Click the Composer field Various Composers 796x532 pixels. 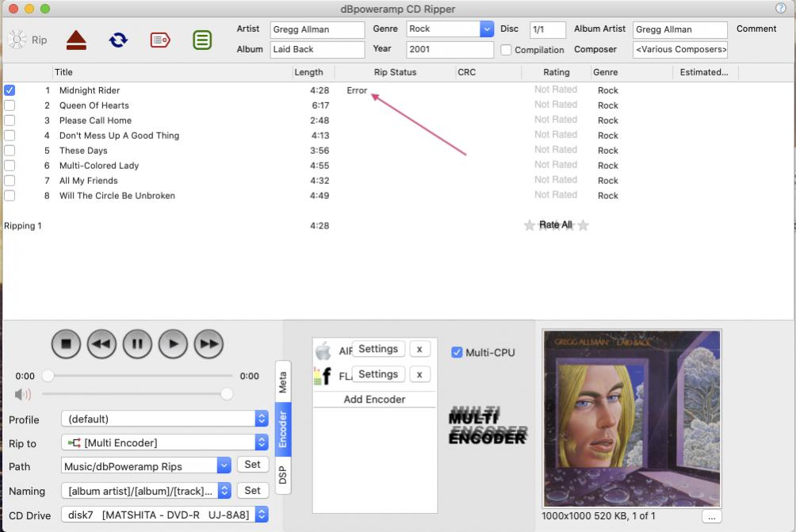click(680, 49)
